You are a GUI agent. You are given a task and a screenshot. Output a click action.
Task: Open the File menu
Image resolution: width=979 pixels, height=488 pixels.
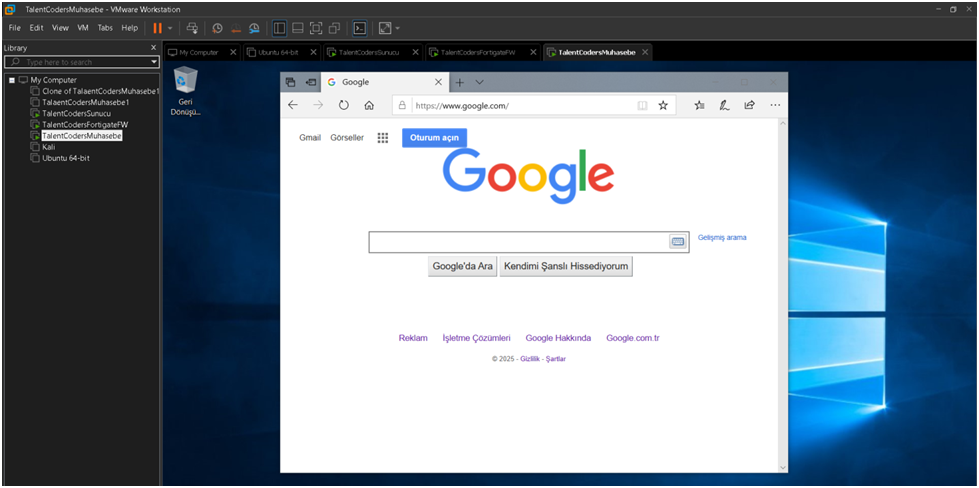click(x=15, y=28)
